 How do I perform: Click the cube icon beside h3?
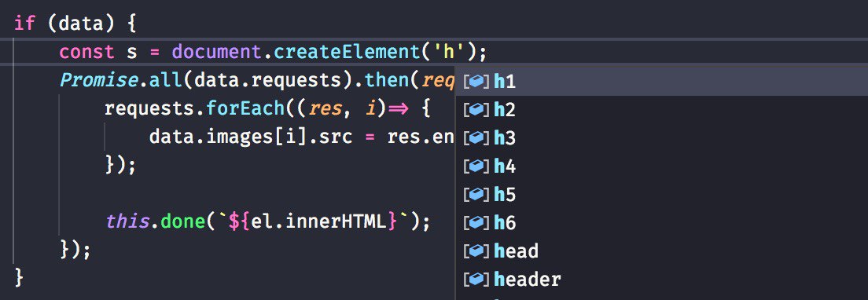pyautogui.click(x=476, y=138)
